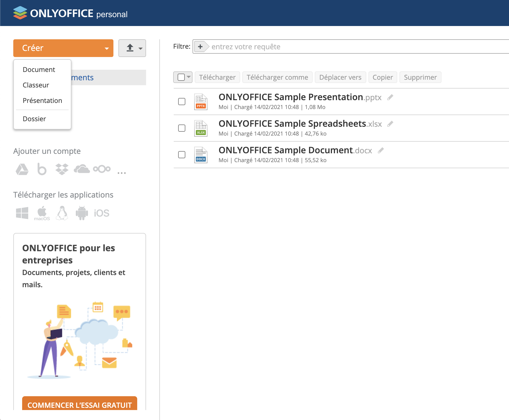Viewport: 509px width, 420px height.
Task: Open the upload button dropdown
Action: [x=132, y=48]
